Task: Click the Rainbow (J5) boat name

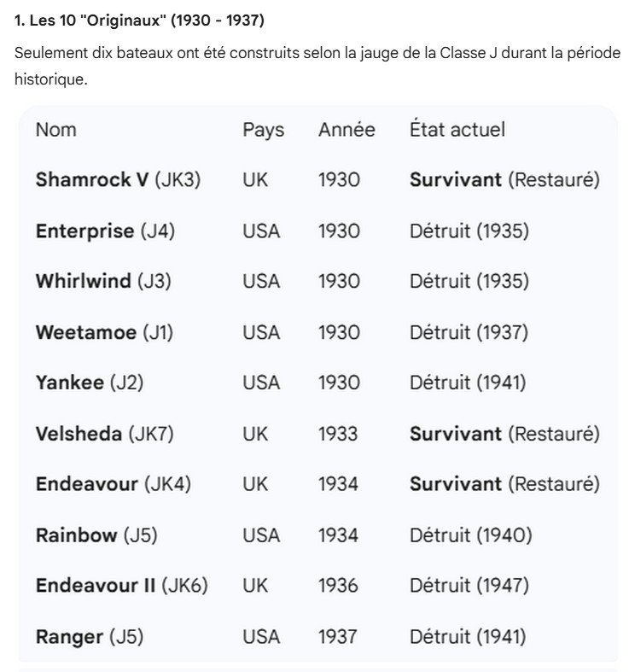Action: [96, 535]
